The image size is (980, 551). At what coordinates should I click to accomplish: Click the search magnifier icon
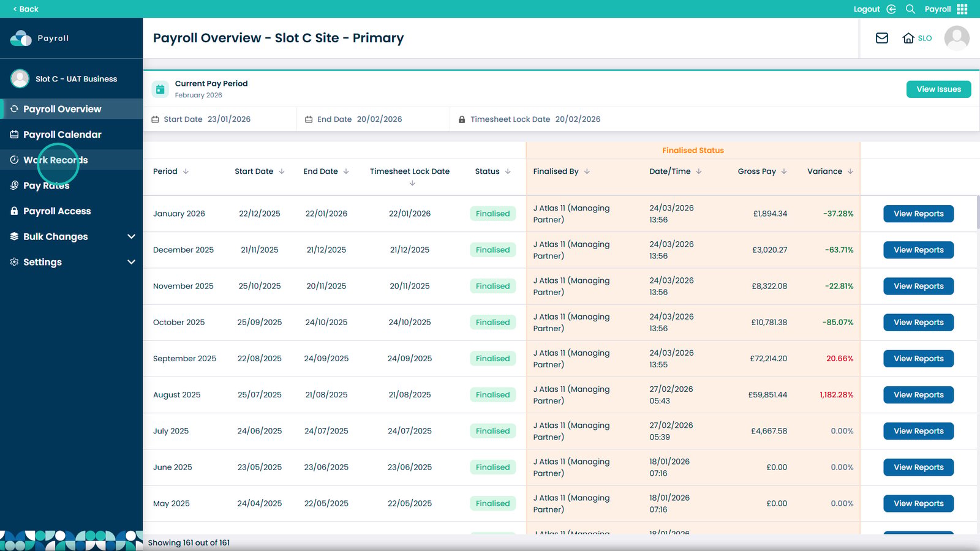coord(910,9)
